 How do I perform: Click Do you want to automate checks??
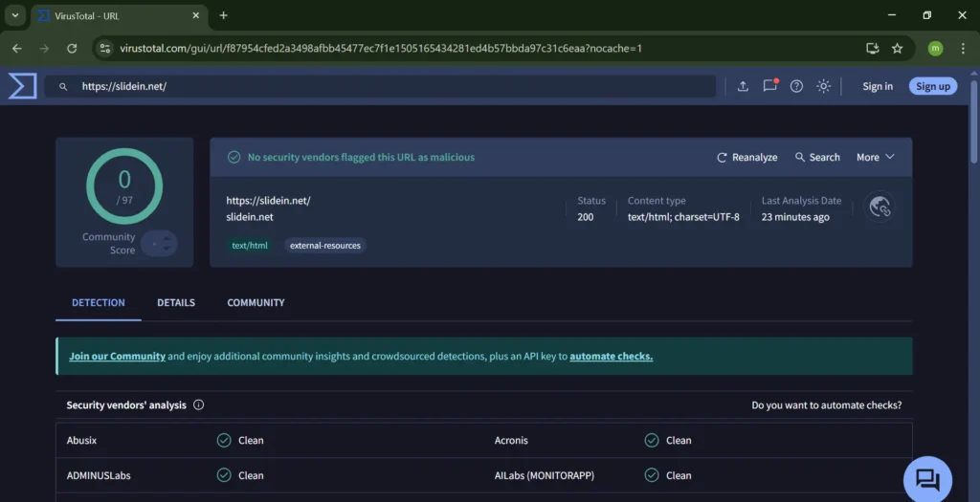click(x=826, y=405)
